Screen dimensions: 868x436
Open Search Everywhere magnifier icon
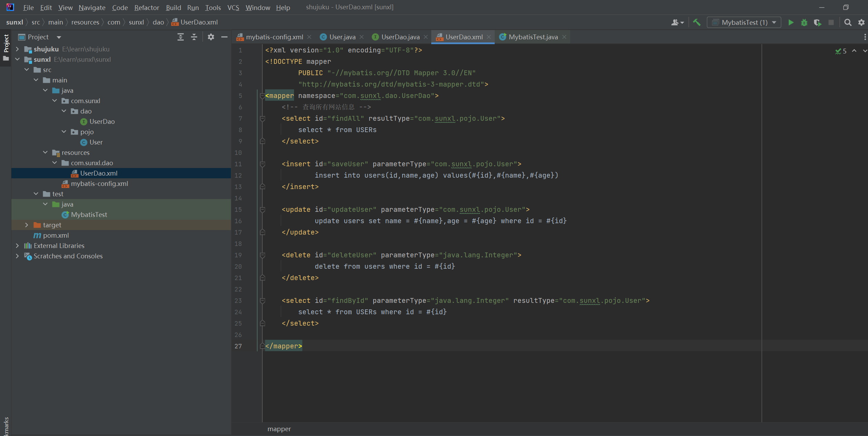coord(848,22)
